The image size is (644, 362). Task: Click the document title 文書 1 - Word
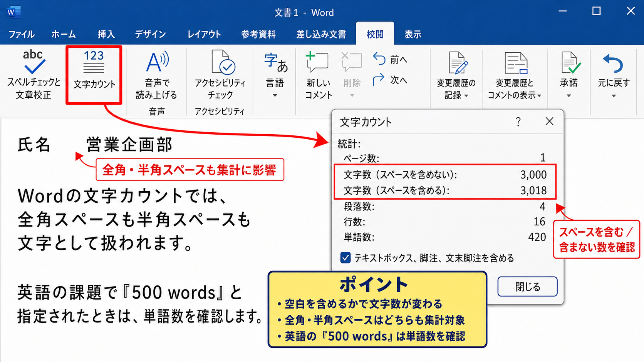pyautogui.click(x=304, y=13)
